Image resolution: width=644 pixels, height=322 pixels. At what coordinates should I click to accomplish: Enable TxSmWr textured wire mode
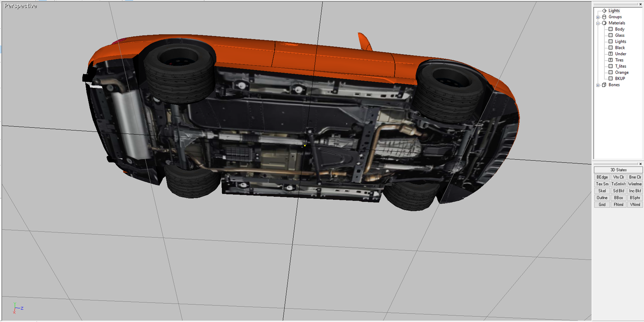pos(619,184)
